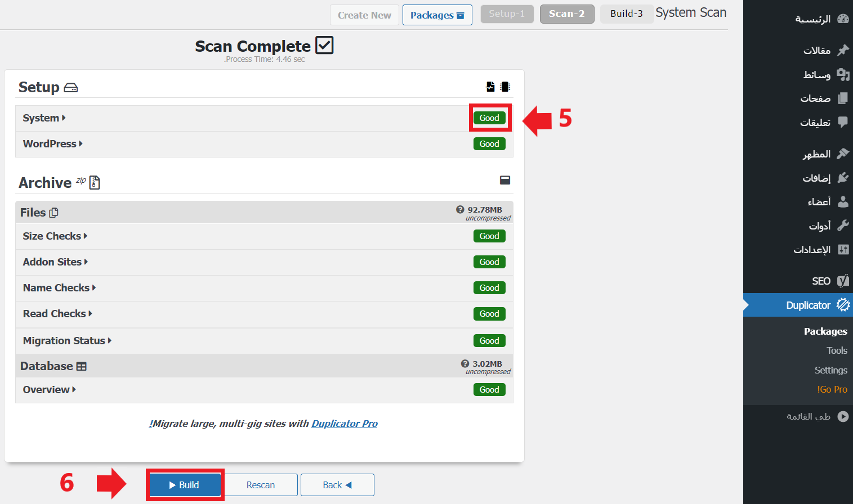Follow the Duplicator Pro link
Image resolution: width=853 pixels, height=504 pixels.
tap(344, 424)
